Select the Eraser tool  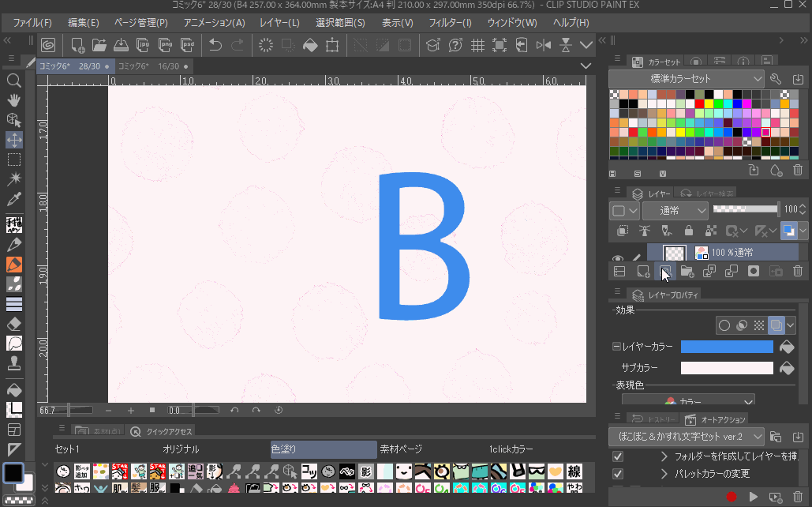click(13, 324)
